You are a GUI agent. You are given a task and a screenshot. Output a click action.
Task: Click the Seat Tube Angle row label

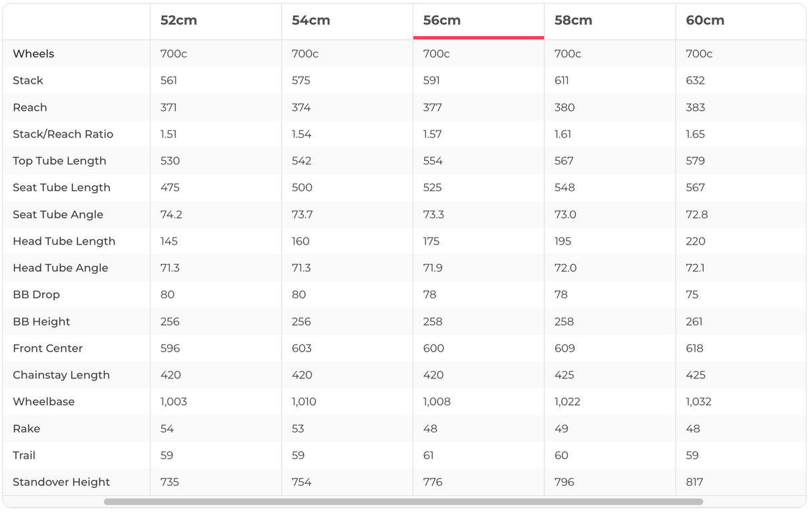[58, 215]
